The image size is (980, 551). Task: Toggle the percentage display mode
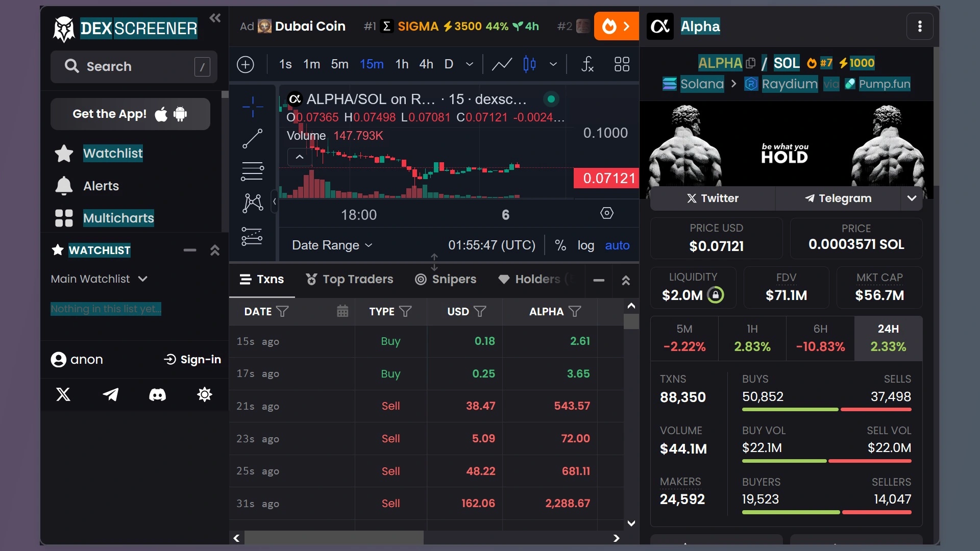(560, 245)
